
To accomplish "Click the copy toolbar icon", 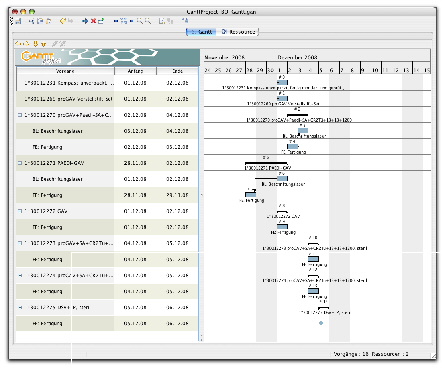I will click(40, 21).
